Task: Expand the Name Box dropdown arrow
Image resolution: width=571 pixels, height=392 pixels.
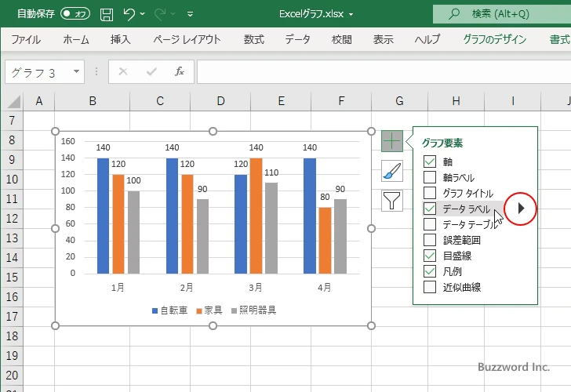Action: (76, 71)
